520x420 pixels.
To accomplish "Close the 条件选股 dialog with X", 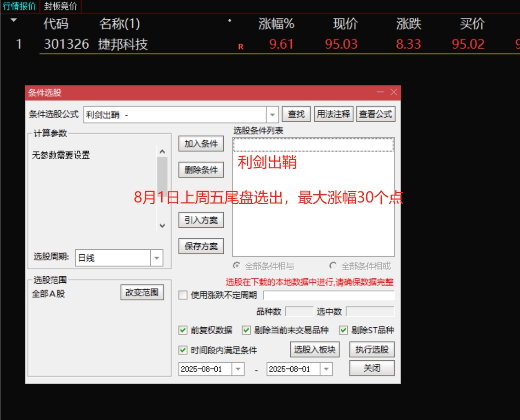I will click(x=394, y=92).
